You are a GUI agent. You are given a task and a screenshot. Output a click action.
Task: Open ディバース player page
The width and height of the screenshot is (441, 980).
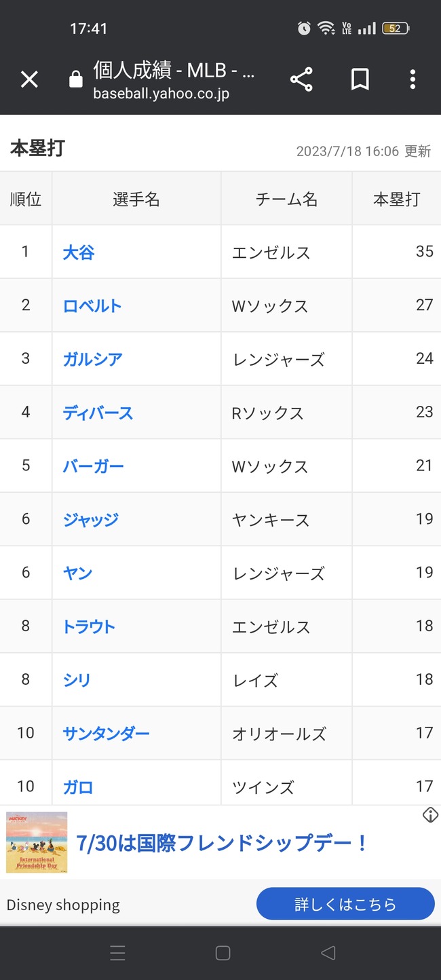pyautogui.click(x=98, y=413)
